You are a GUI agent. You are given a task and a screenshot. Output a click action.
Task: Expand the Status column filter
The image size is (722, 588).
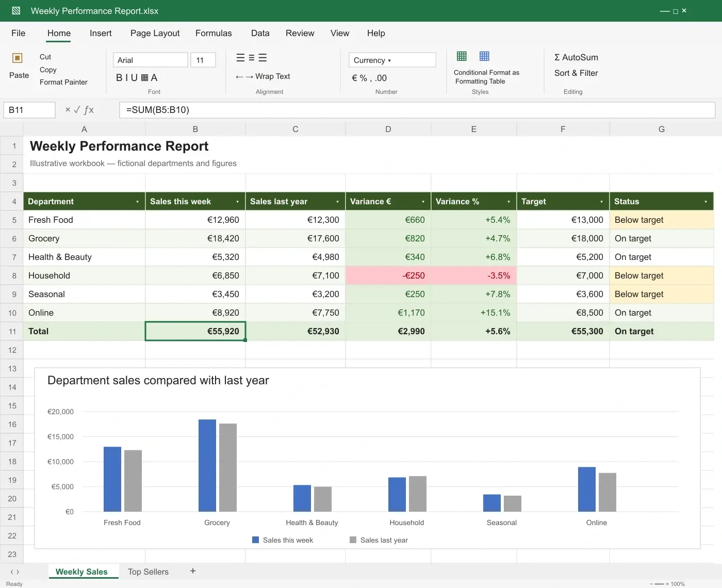coord(705,202)
